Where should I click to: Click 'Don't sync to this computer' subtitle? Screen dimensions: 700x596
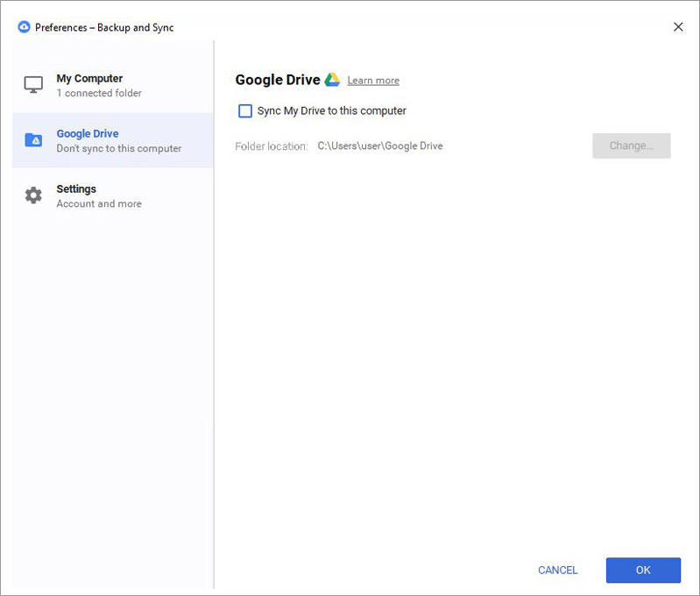click(119, 148)
